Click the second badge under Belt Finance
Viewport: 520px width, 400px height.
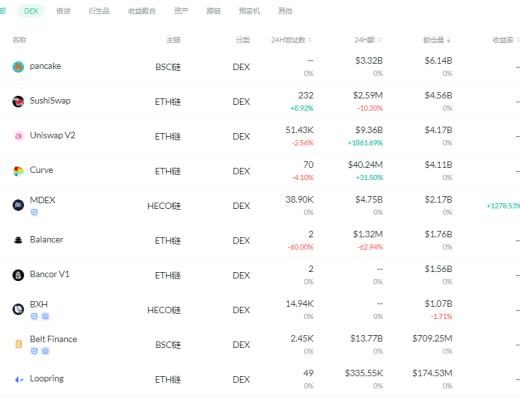[x=45, y=351]
